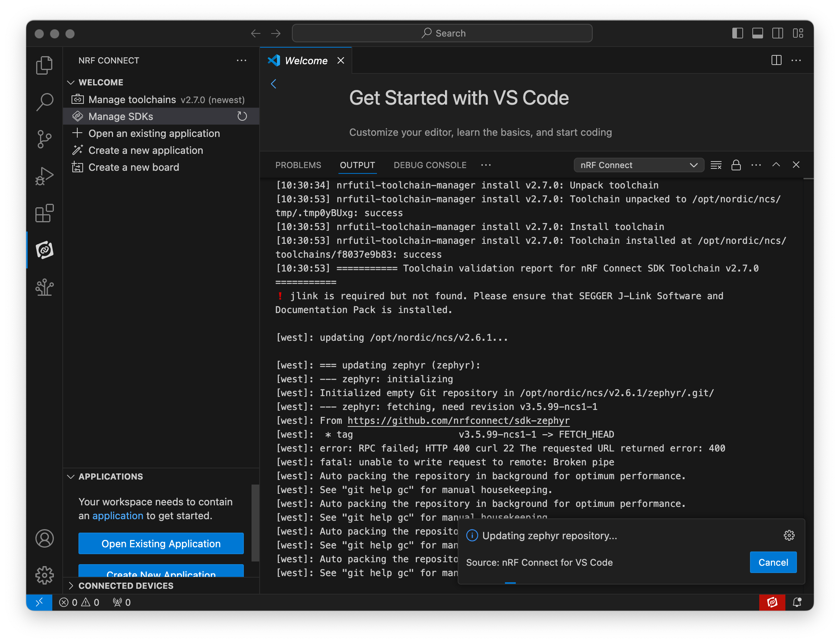Open the Search view in activity bar
This screenshot has height=643, width=840.
click(x=45, y=102)
